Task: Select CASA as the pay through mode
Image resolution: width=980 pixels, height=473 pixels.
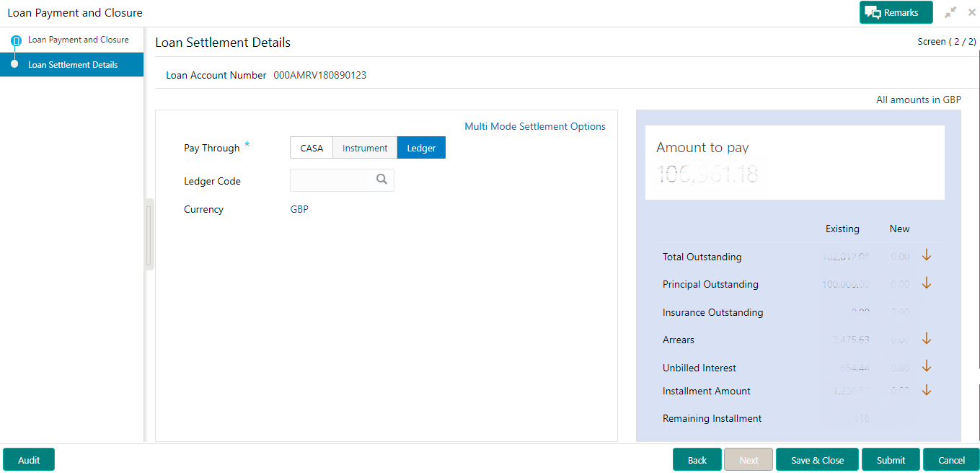Action: [x=312, y=148]
